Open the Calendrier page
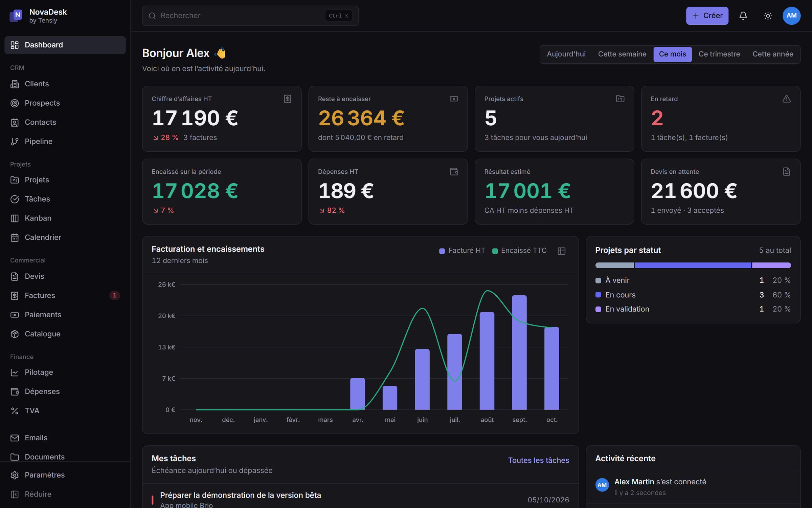The image size is (812, 508). click(65, 237)
